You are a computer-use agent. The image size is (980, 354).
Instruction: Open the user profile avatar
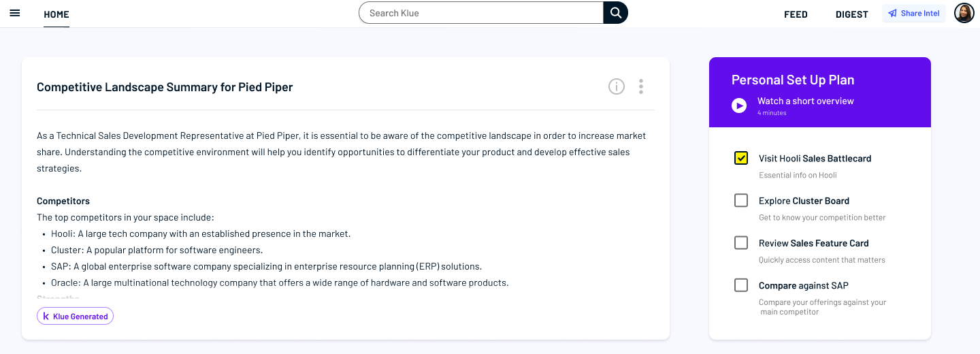(964, 13)
